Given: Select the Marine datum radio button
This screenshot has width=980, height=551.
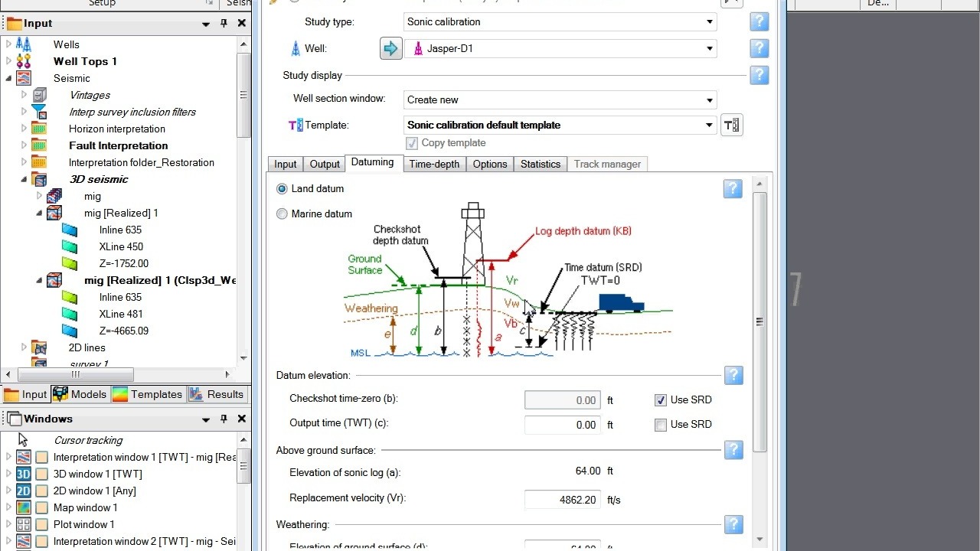Looking at the screenshot, I should click(x=282, y=214).
